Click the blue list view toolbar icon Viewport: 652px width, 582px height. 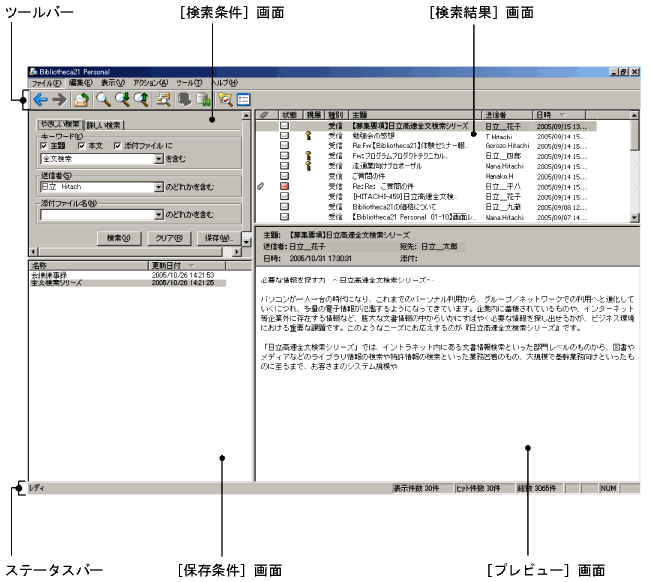point(243,100)
